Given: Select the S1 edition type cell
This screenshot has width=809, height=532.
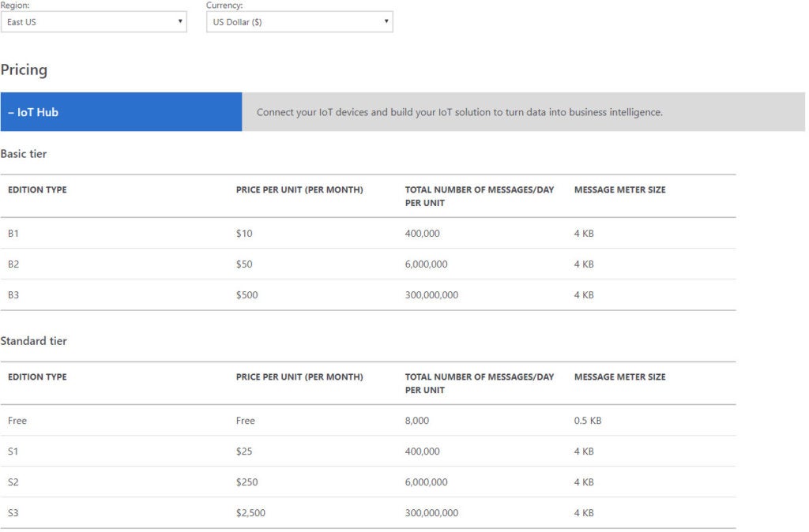Looking at the screenshot, I should (13, 451).
